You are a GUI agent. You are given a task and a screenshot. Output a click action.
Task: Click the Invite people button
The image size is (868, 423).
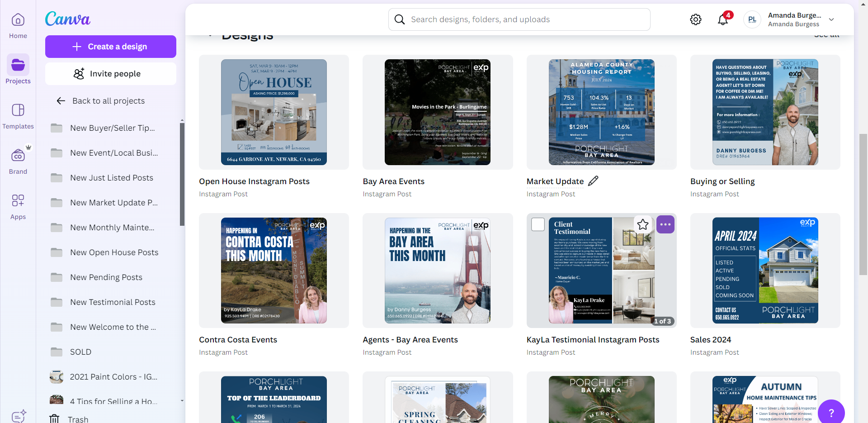point(111,74)
